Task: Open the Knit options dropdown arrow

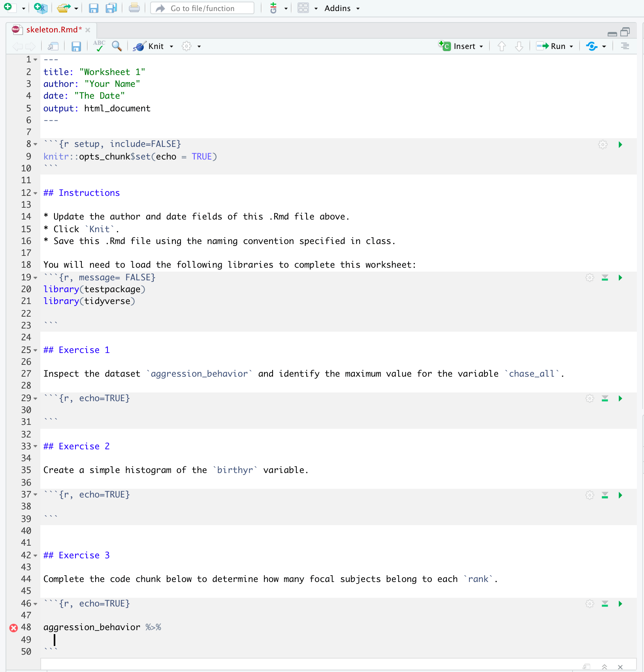Action: tap(171, 47)
